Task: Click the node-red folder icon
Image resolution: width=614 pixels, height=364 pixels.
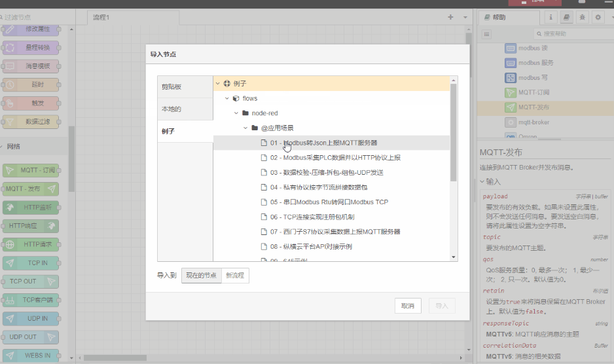Action: [245, 113]
